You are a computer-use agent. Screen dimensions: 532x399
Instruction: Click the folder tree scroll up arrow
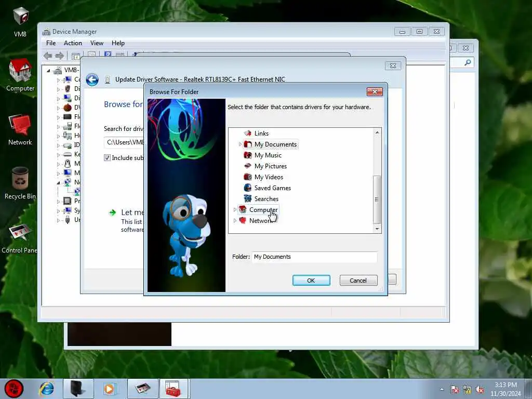click(377, 132)
